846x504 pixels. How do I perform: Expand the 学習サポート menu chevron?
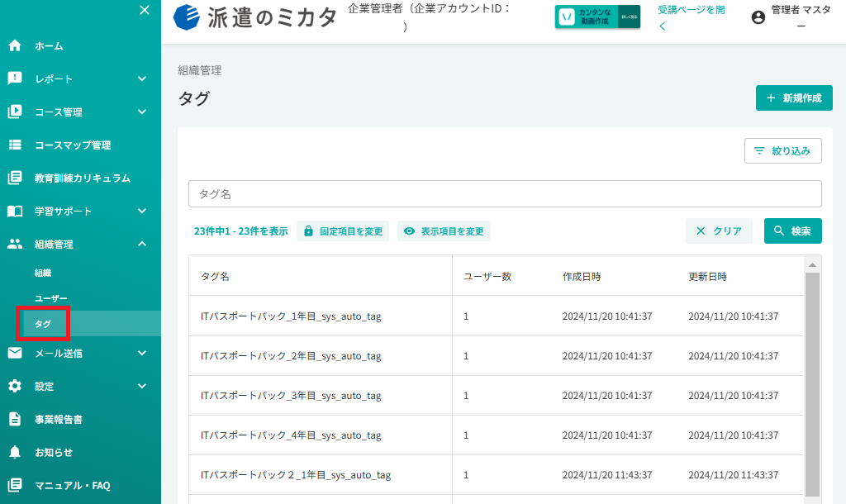[142, 211]
